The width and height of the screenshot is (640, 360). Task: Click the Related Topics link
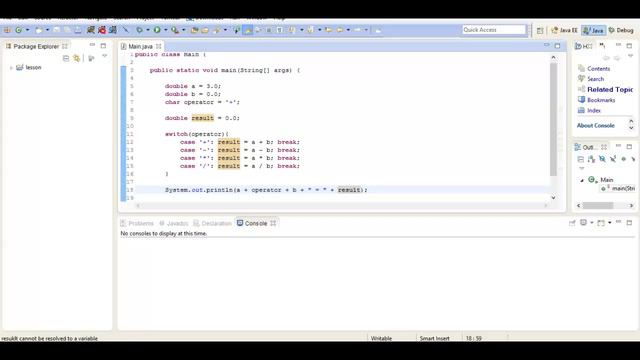click(610, 89)
